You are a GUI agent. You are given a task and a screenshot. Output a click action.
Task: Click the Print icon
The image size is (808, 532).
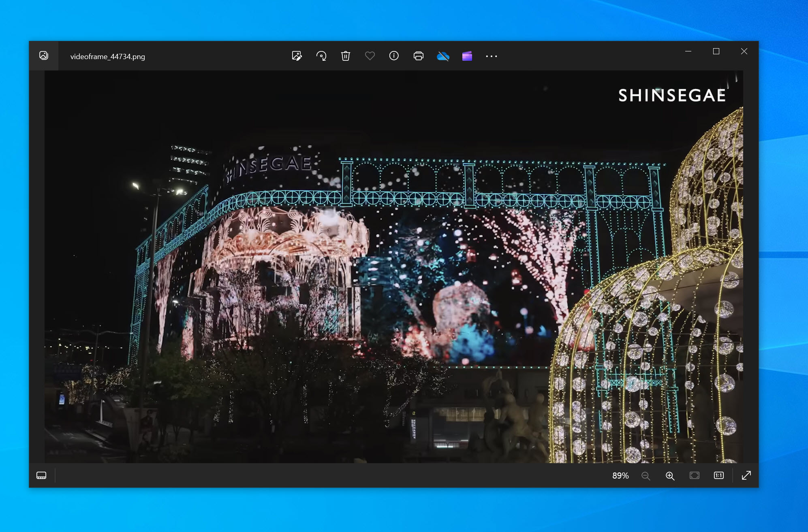tap(419, 56)
